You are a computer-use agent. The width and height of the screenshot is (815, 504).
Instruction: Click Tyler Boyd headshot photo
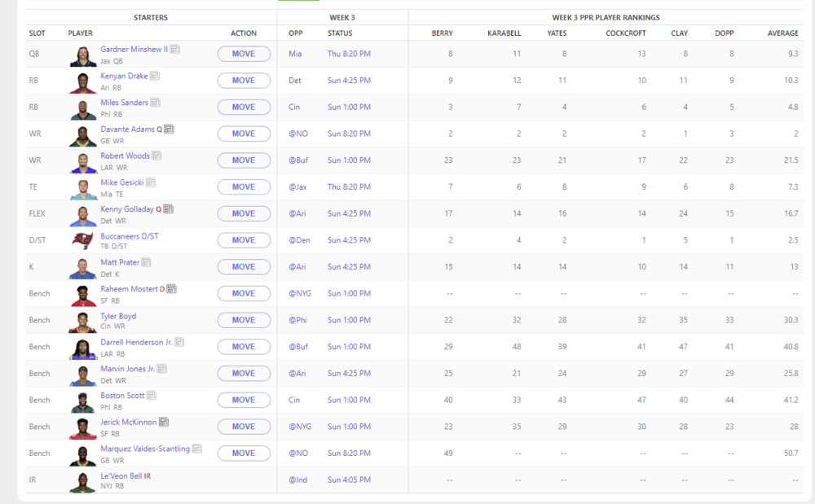click(82, 322)
